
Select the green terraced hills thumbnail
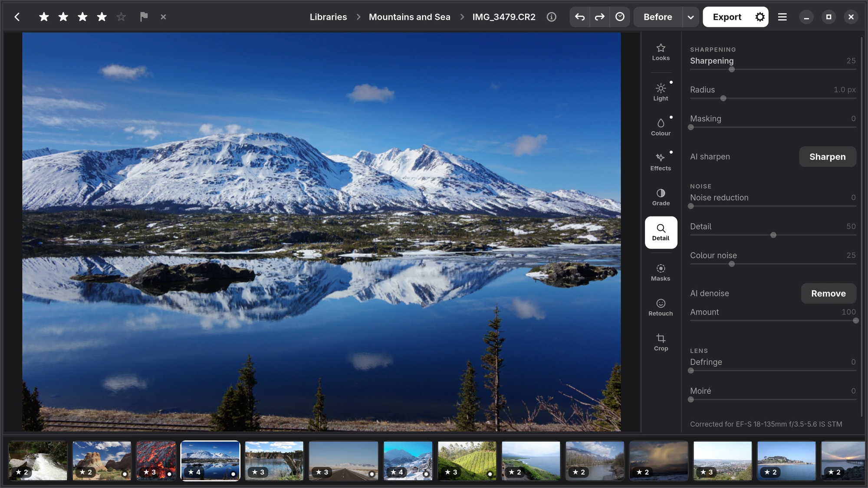coord(467,461)
